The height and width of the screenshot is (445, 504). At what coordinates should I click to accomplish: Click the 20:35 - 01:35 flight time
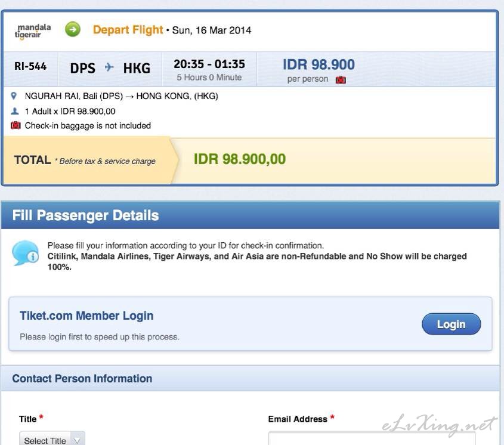(209, 64)
